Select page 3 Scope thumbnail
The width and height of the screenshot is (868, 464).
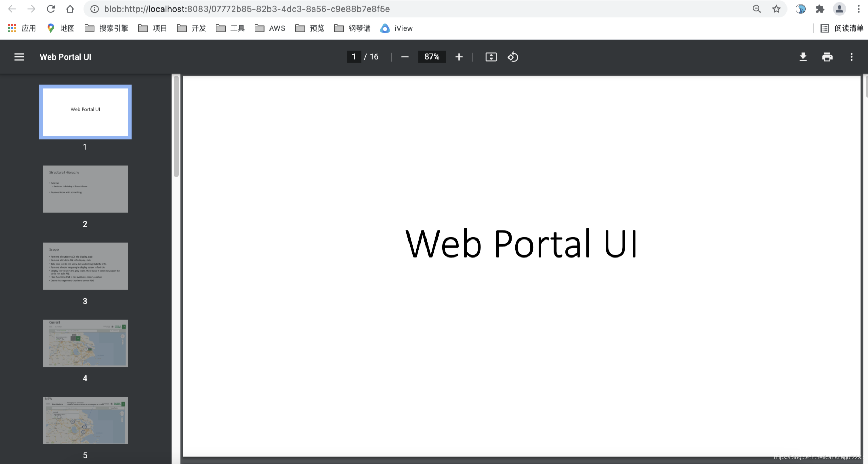[x=85, y=266]
